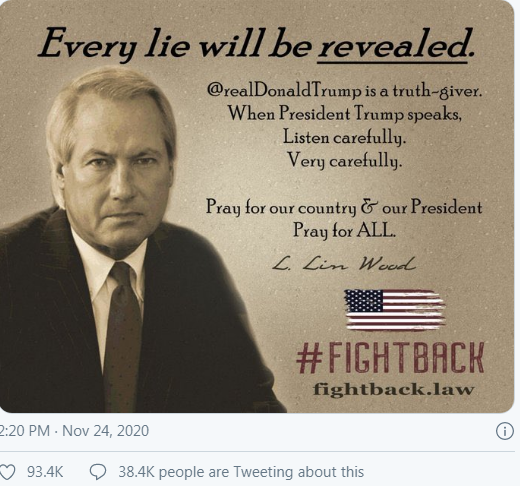Open the circled info icon beside the timestamp
The height and width of the screenshot is (486, 520).
(x=505, y=431)
